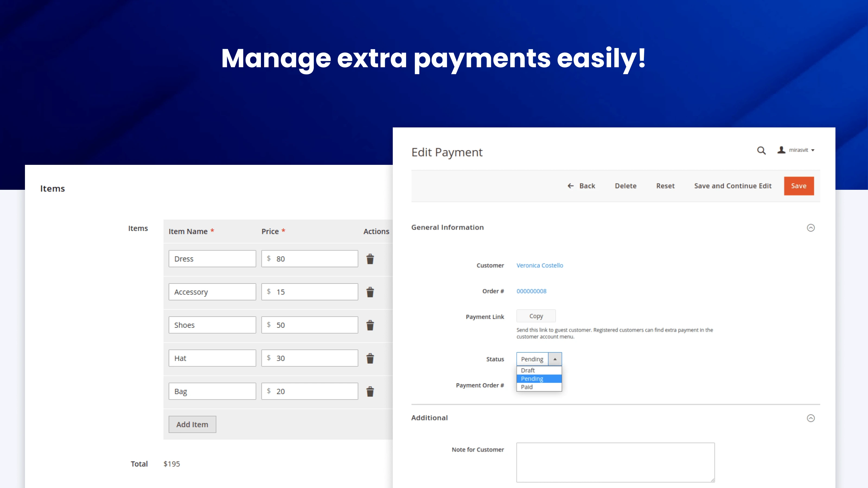Remove the Bag item via trash icon
868x488 pixels.
click(370, 391)
